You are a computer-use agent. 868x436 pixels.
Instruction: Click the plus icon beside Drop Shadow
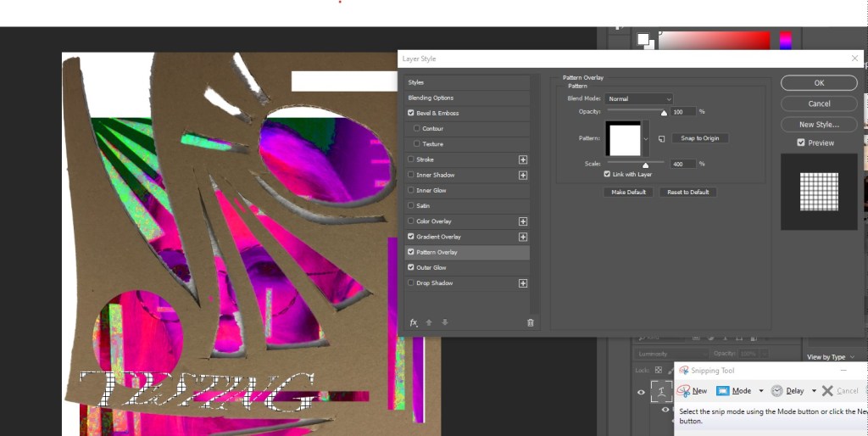click(x=523, y=283)
